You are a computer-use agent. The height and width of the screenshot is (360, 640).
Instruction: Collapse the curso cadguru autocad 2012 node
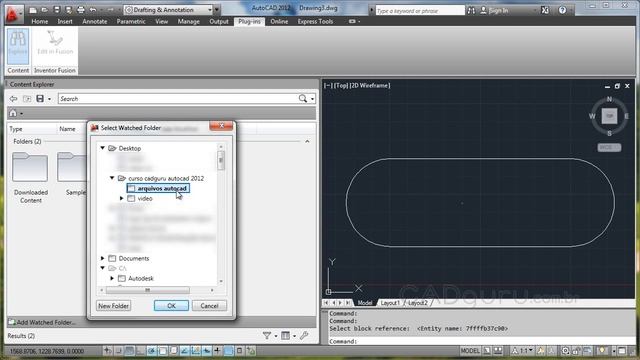pyautogui.click(x=112, y=178)
